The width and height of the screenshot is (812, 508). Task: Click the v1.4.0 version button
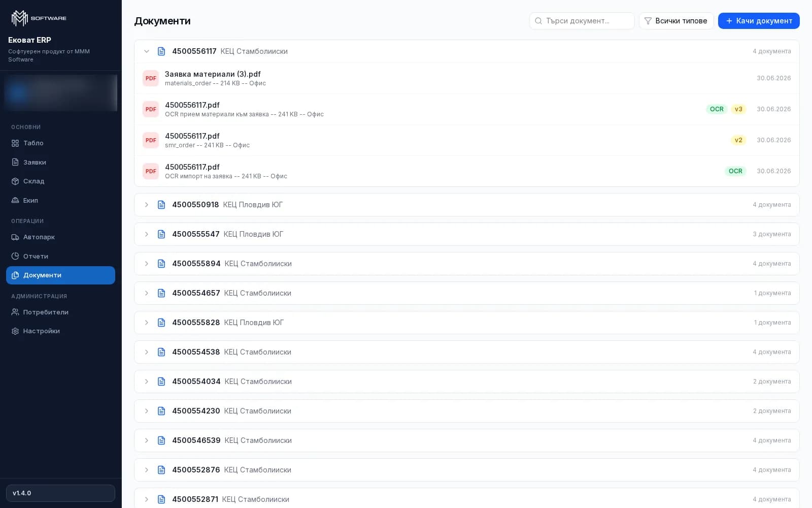pyautogui.click(x=60, y=493)
